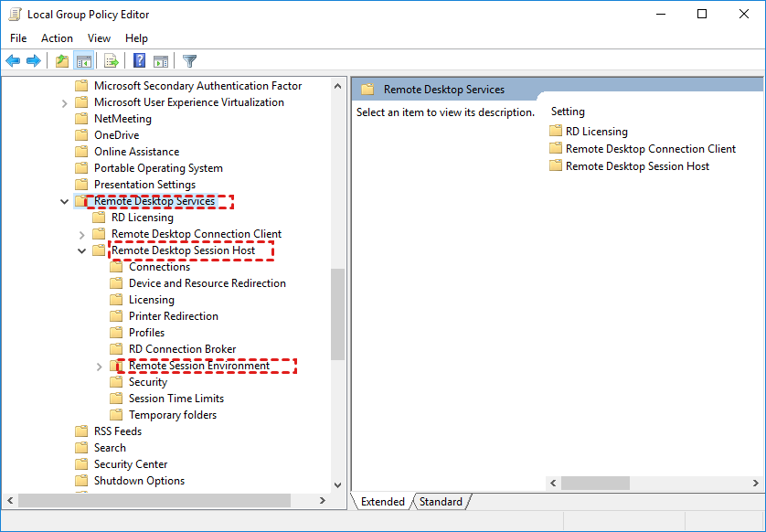
Task: Click the folder icon next to NetMeeting
Action: click(x=81, y=118)
